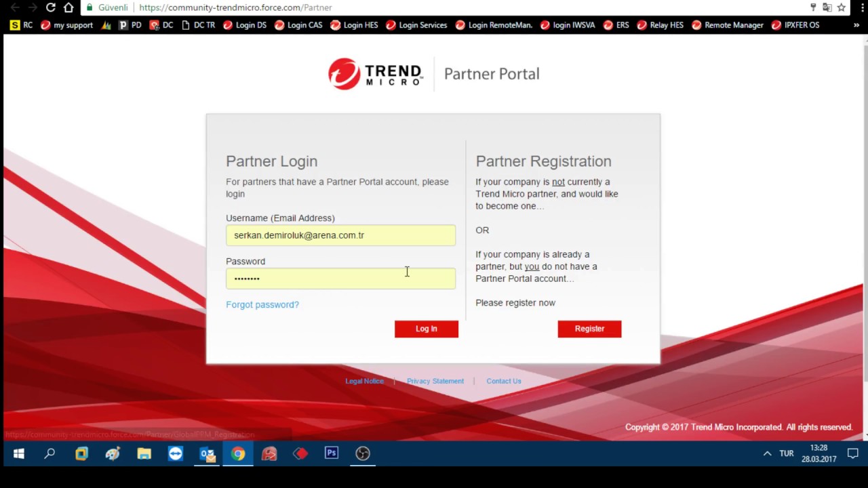Open the Remote Manager bookmark
Viewport: 868px width, 488px height.
coord(728,25)
